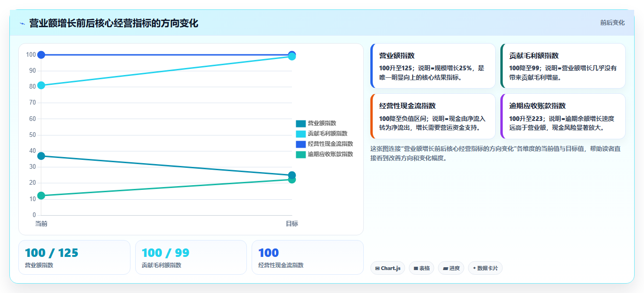Click the lightning icon beside the dashboard title
644x293 pixels.
[22, 23]
